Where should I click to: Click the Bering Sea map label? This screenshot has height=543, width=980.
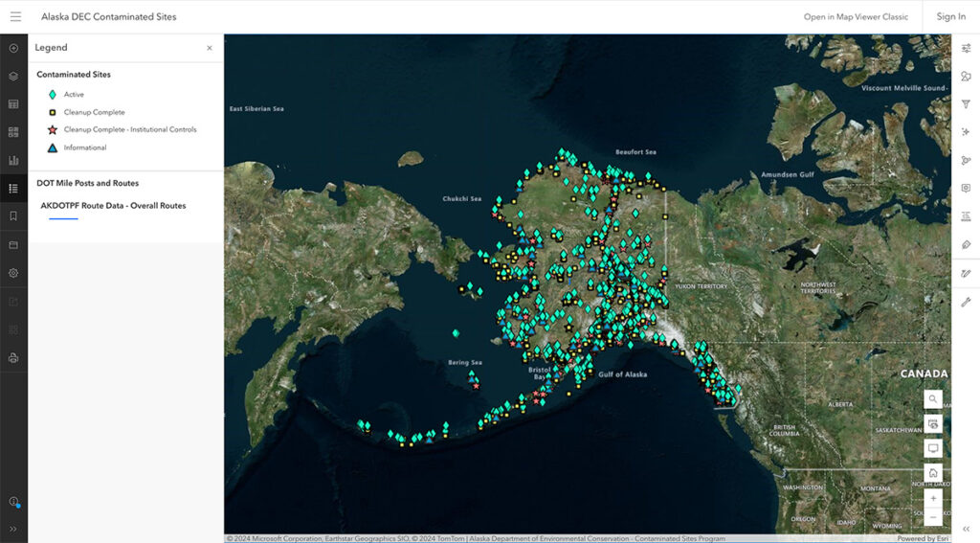[x=465, y=363]
